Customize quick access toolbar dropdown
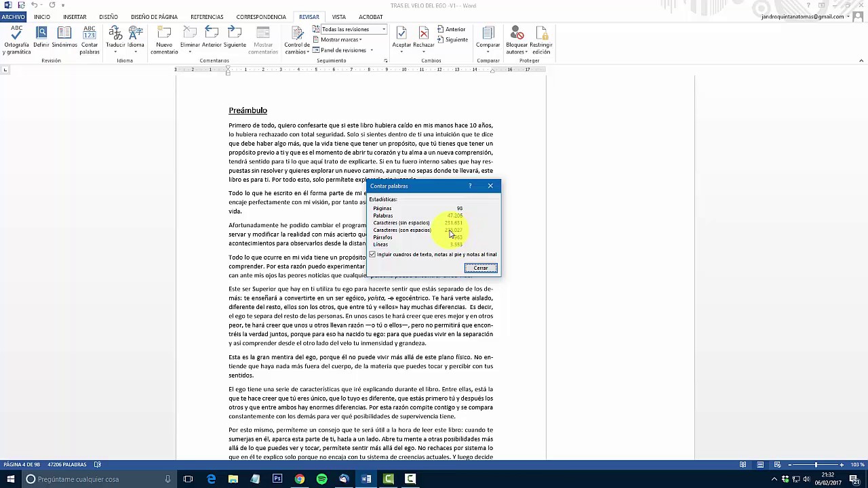This screenshot has height=488, width=868. [63, 5]
